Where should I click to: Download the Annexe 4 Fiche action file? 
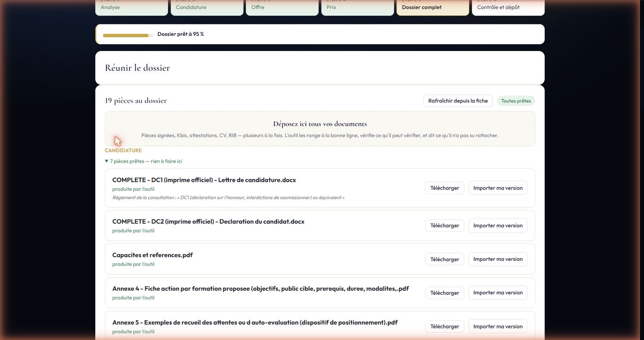445,293
